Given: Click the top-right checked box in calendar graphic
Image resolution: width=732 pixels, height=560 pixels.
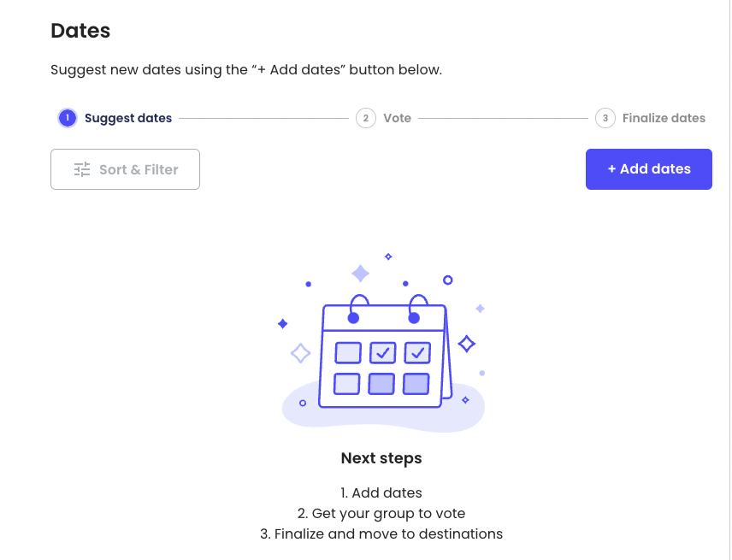Looking at the screenshot, I should [416, 352].
